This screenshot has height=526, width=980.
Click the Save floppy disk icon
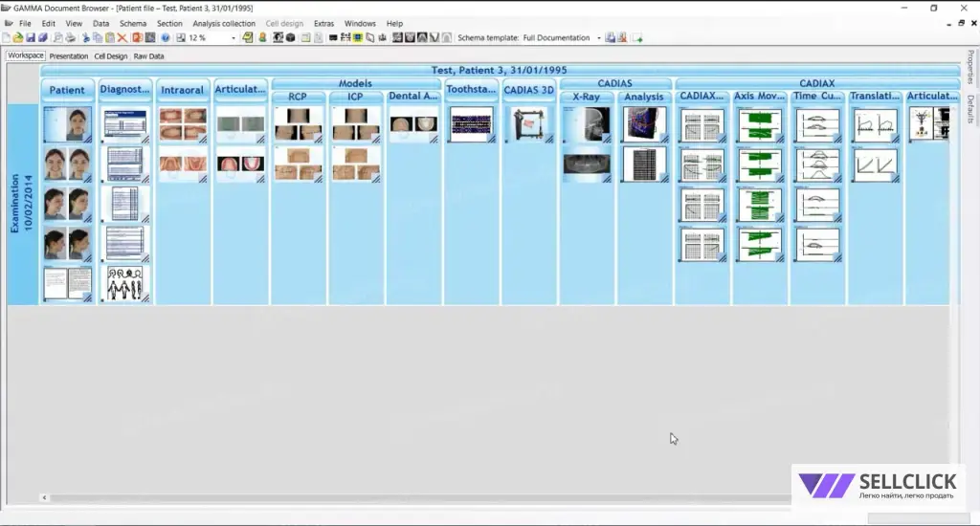[x=31, y=38]
